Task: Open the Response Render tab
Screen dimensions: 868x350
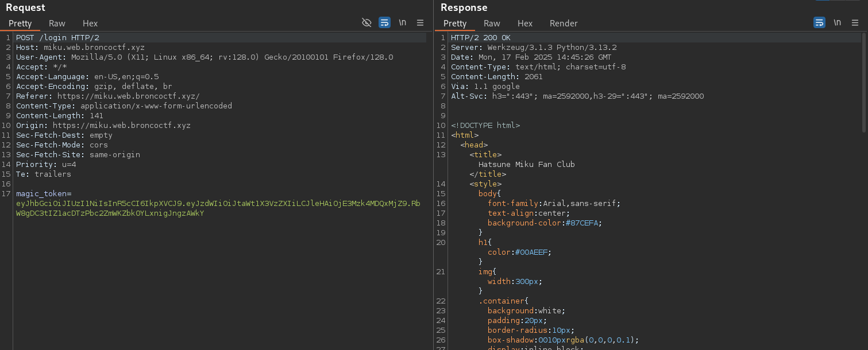Action: click(x=564, y=24)
